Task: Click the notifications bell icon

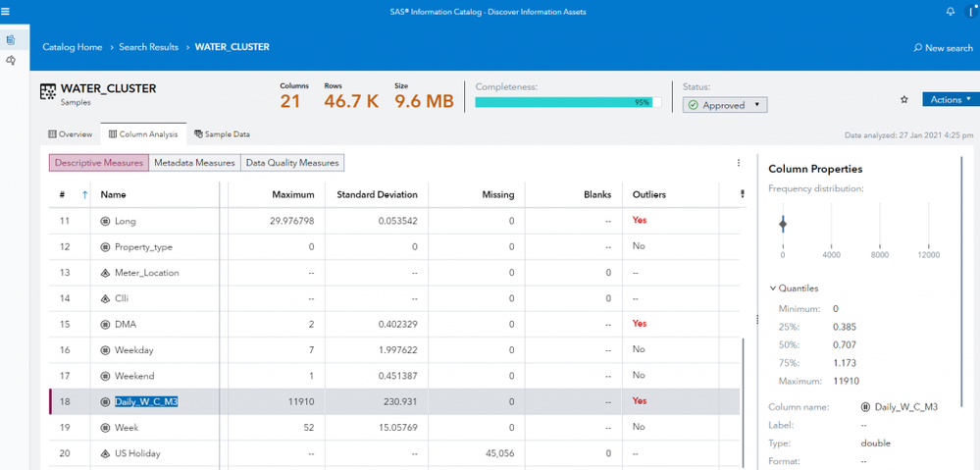Action: 950,12
